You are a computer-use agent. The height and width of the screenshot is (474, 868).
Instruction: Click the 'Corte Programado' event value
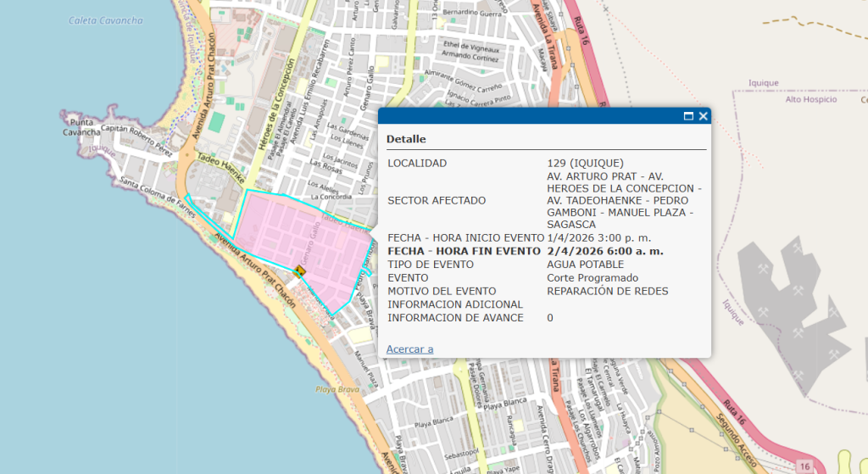point(593,277)
